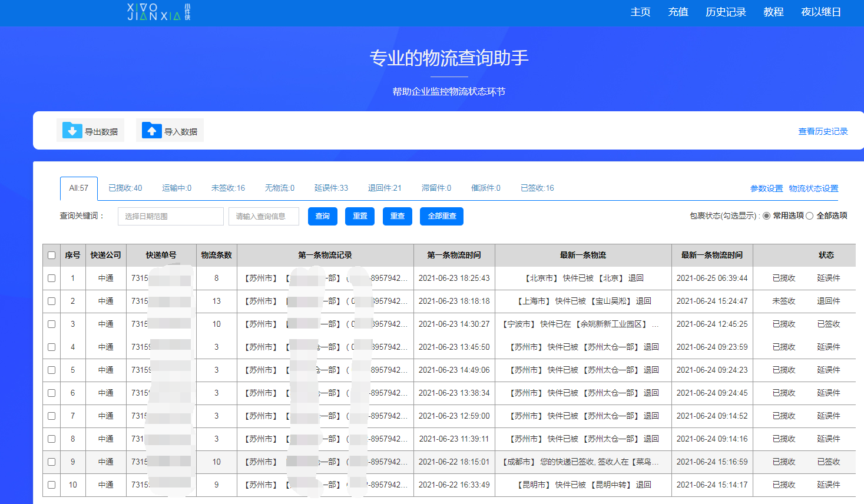Image resolution: width=864 pixels, height=504 pixels.
Task: Click the 请输入查询信息 input field
Action: 263,216
